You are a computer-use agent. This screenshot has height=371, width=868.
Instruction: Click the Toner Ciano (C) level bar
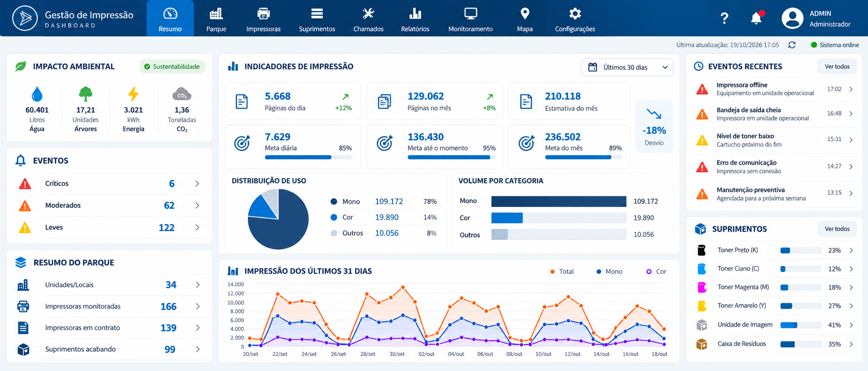801,269
